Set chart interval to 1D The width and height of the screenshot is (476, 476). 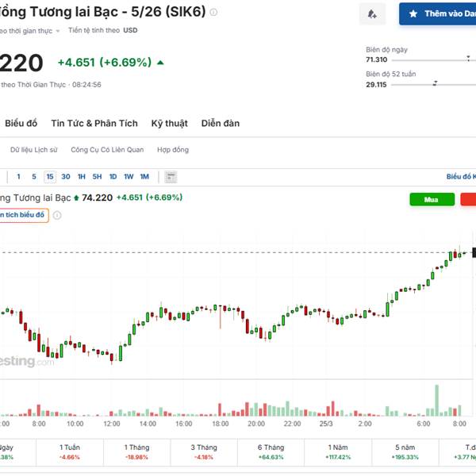tap(113, 177)
